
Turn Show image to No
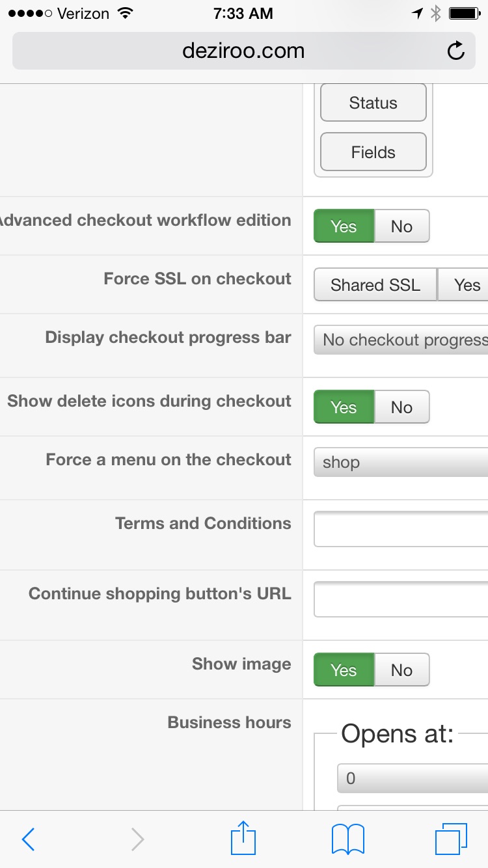401,670
